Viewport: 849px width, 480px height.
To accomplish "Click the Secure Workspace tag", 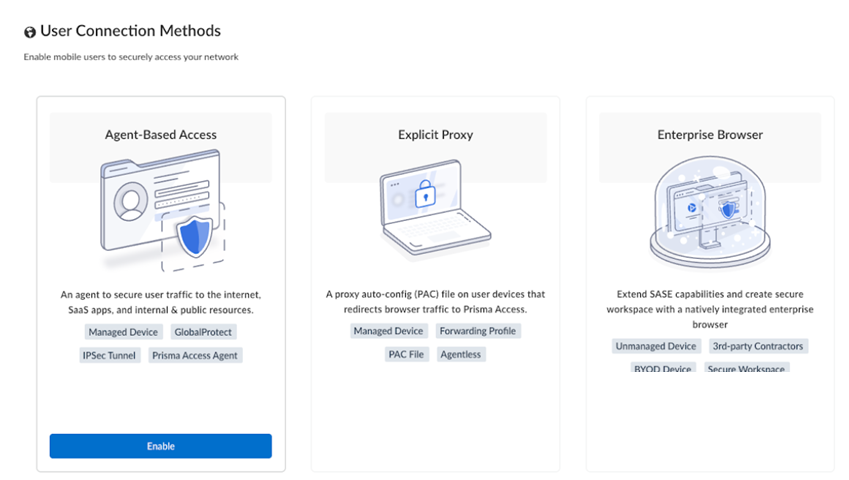I will (745, 368).
